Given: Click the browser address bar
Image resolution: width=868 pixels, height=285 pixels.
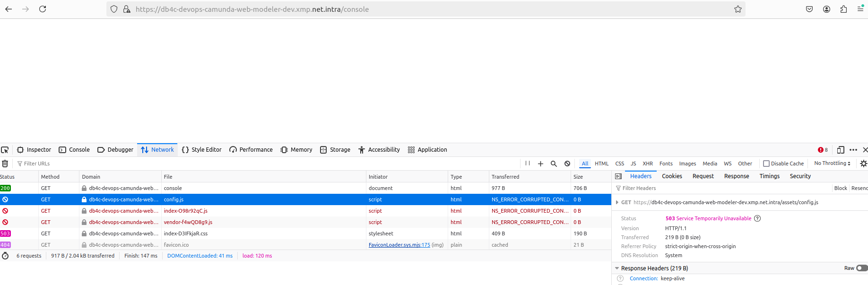Looking at the screenshot, I should (x=425, y=9).
